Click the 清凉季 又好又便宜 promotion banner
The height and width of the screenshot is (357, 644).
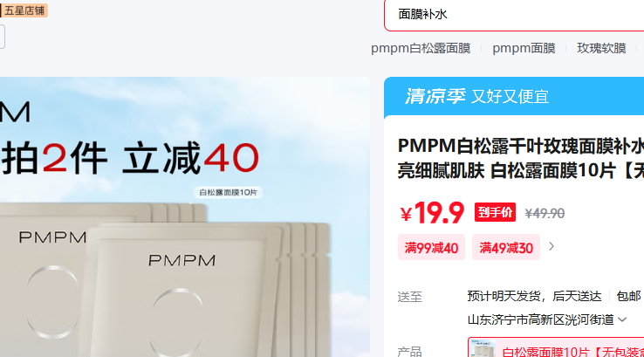tap(514, 97)
